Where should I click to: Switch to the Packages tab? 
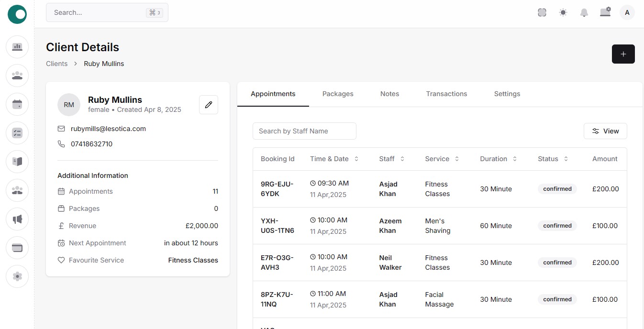[x=338, y=94]
